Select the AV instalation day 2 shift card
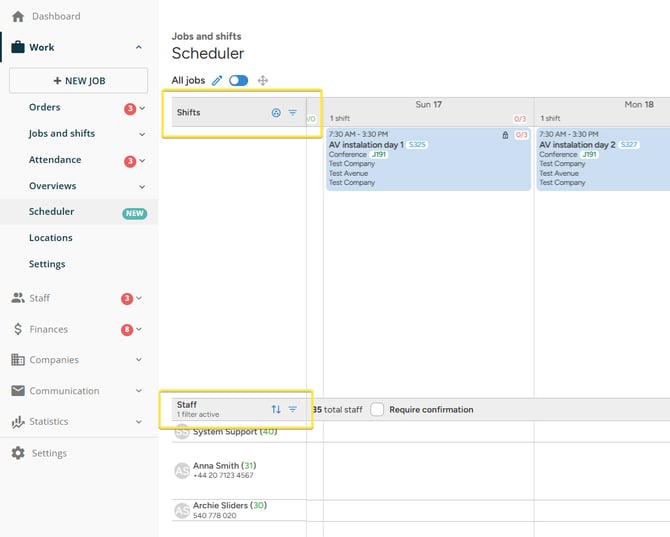 click(603, 159)
